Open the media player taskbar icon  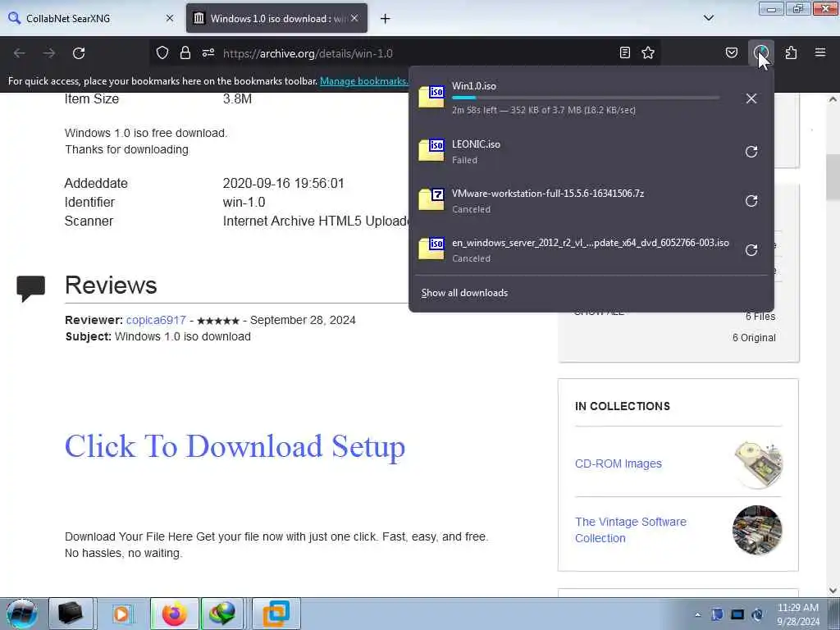[x=121, y=614]
